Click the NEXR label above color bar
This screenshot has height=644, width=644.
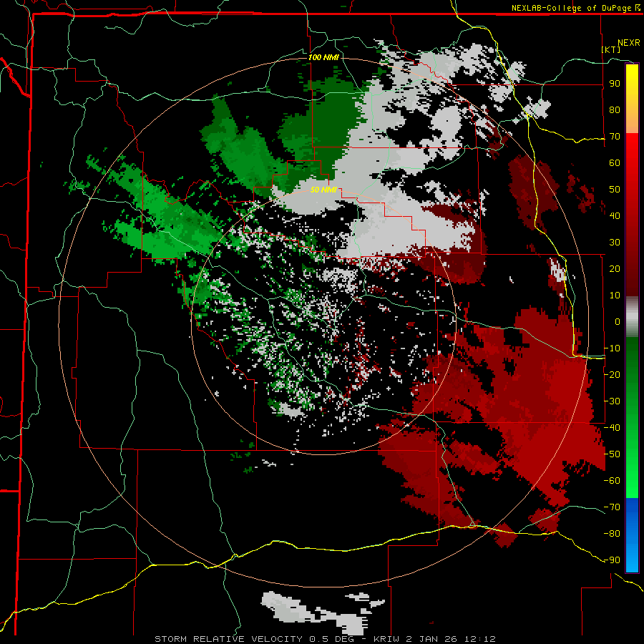pos(628,43)
